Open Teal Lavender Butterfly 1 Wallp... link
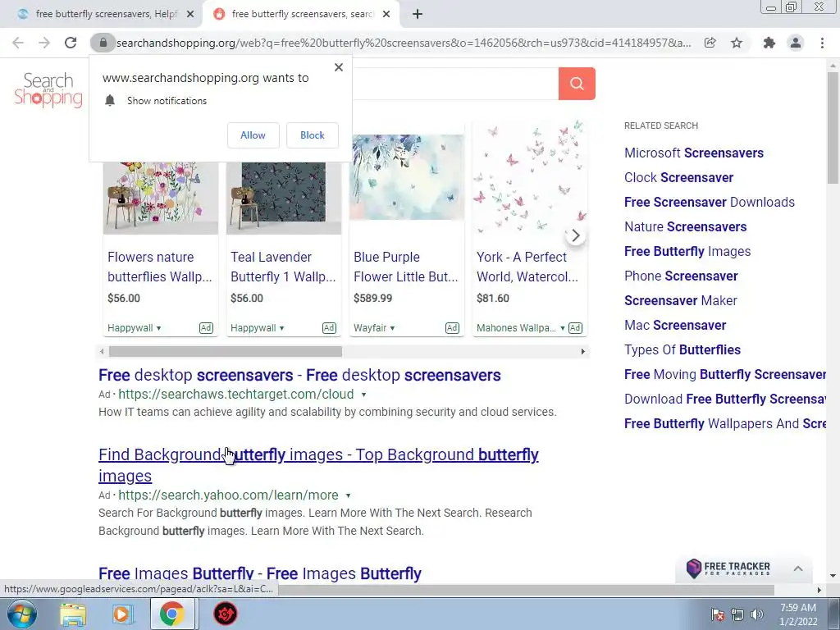The width and height of the screenshot is (840, 630). [283, 267]
